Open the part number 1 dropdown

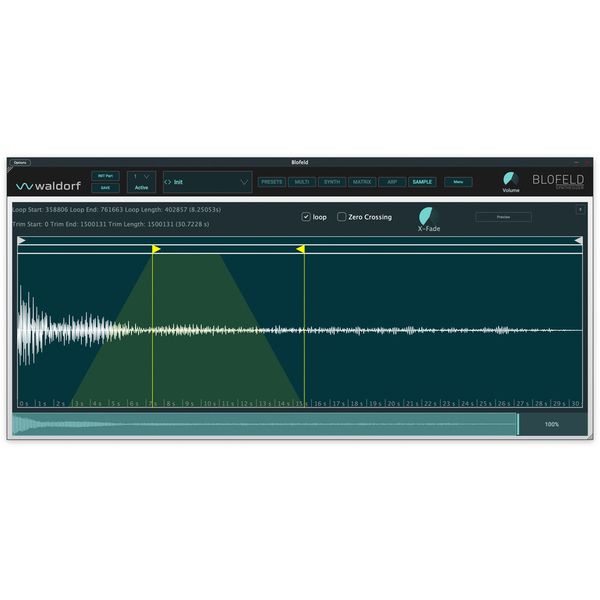[141, 177]
